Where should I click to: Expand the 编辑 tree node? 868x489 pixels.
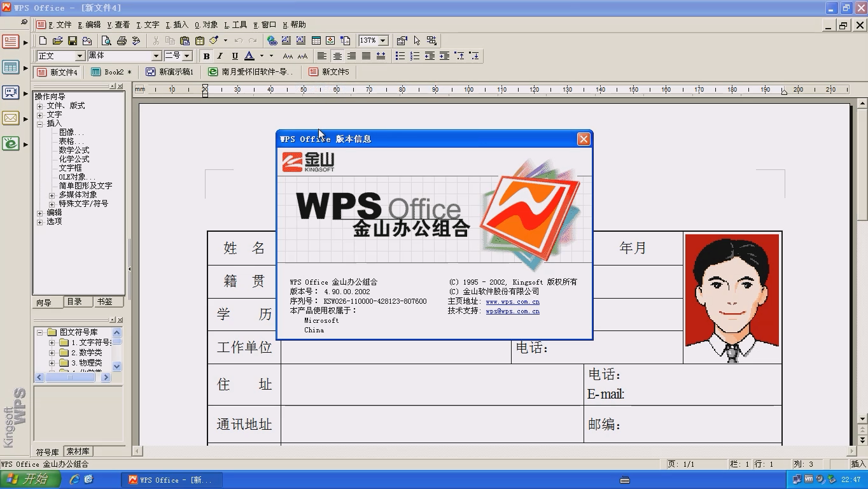(39, 213)
